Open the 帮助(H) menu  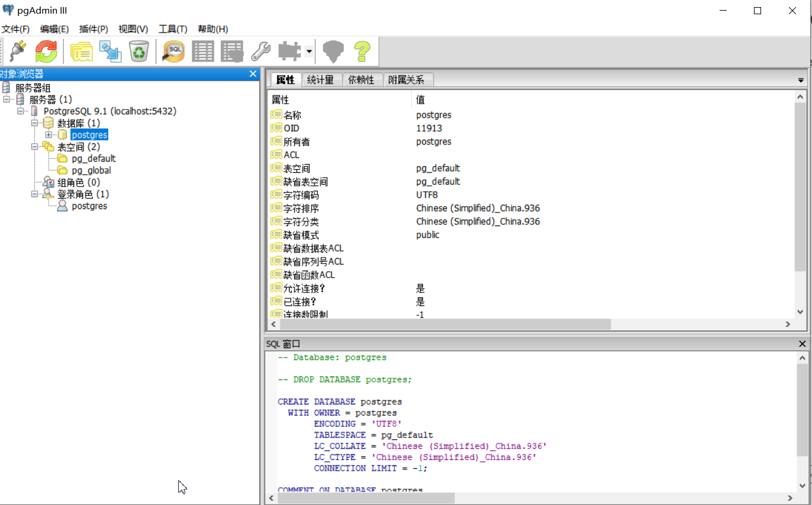click(x=213, y=29)
